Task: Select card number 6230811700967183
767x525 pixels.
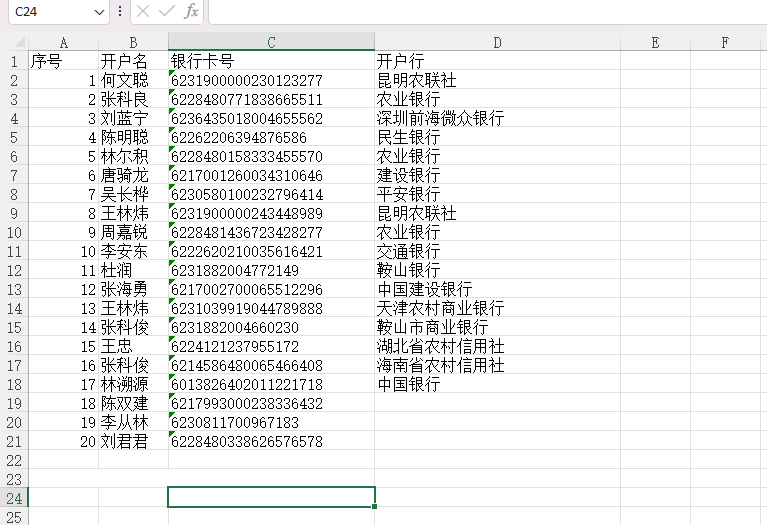Action: (x=271, y=422)
